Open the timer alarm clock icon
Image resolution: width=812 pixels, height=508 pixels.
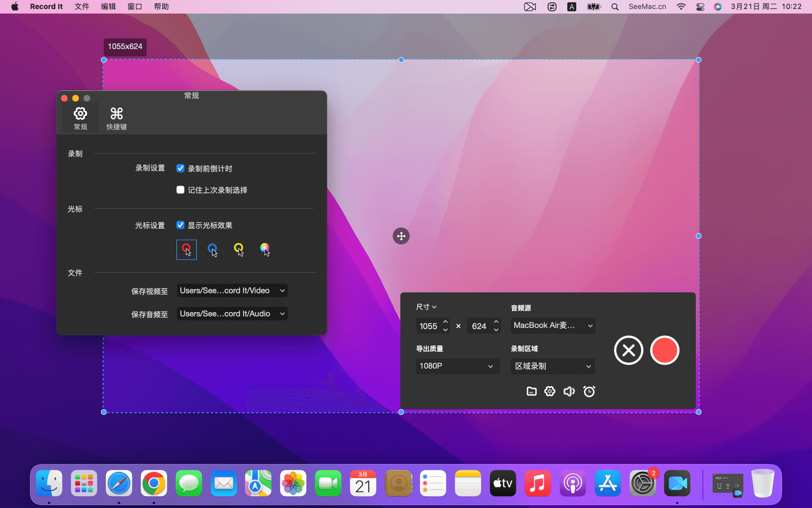point(589,391)
